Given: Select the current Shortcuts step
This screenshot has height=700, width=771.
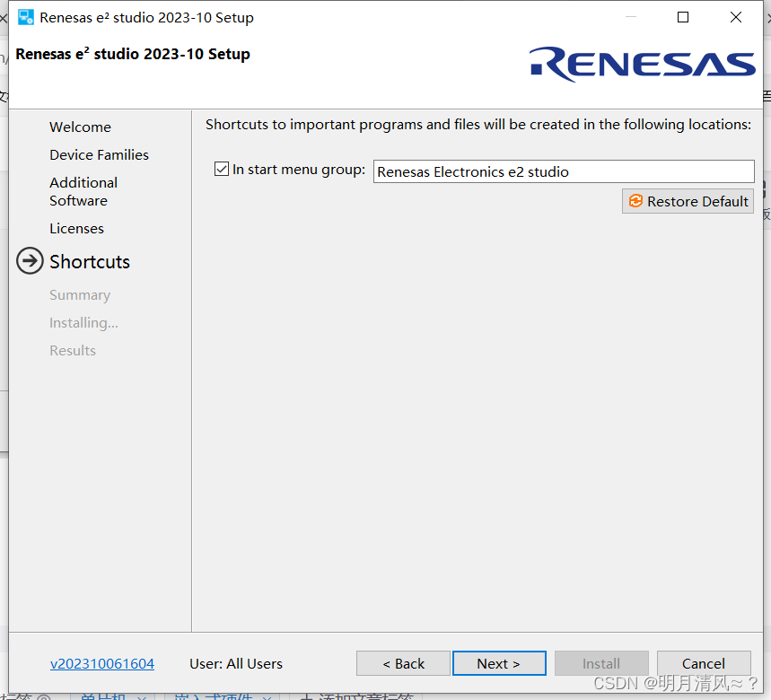Looking at the screenshot, I should tap(90, 261).
